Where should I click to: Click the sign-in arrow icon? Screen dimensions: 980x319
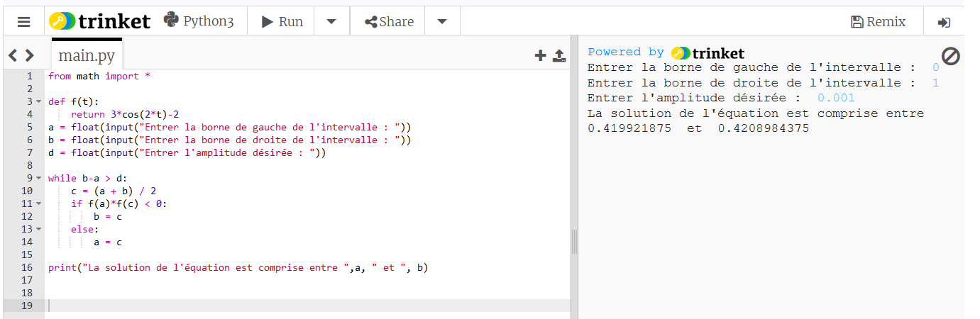pos(944,22)
